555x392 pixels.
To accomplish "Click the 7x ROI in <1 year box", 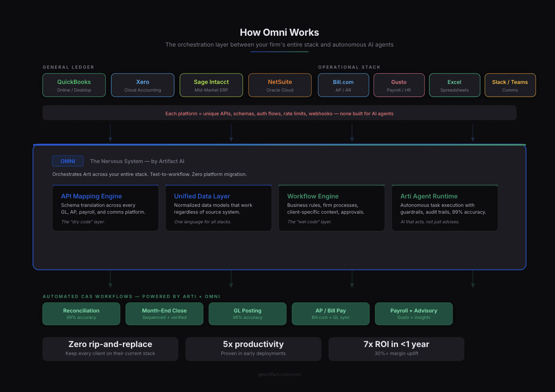I will point(396,349).
